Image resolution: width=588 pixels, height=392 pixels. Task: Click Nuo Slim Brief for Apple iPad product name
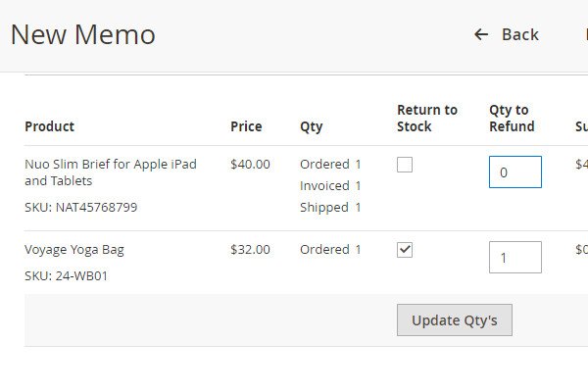tap(110, 172)
